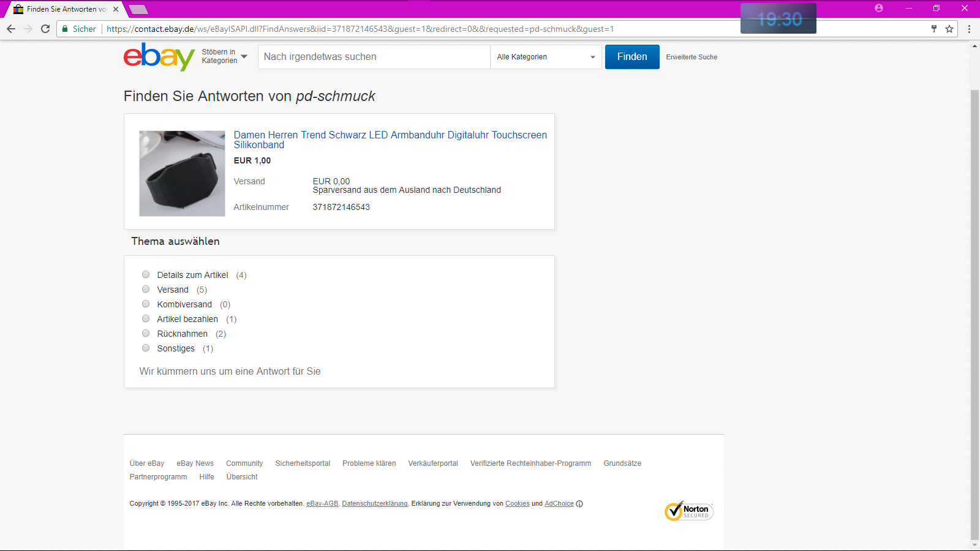Screen dimensions: 980x551
Task: Click the price EUR 1,00
Action: (x=252, y=160)
